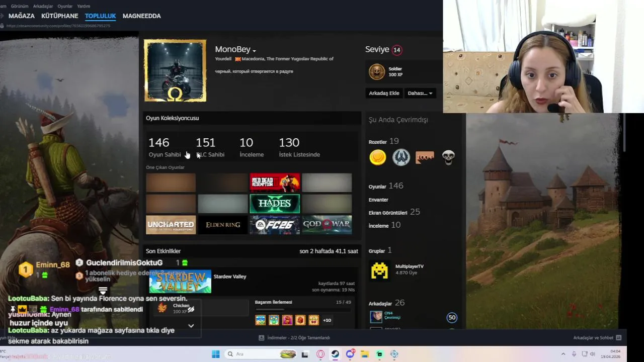
Task: Open the MAGNEEDDA profile tab
Action: [x=142, y=16]
